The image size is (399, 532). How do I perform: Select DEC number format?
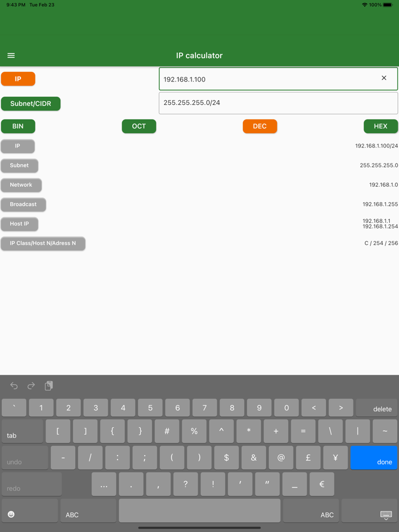pyautogui.click(x=260, y=126)
